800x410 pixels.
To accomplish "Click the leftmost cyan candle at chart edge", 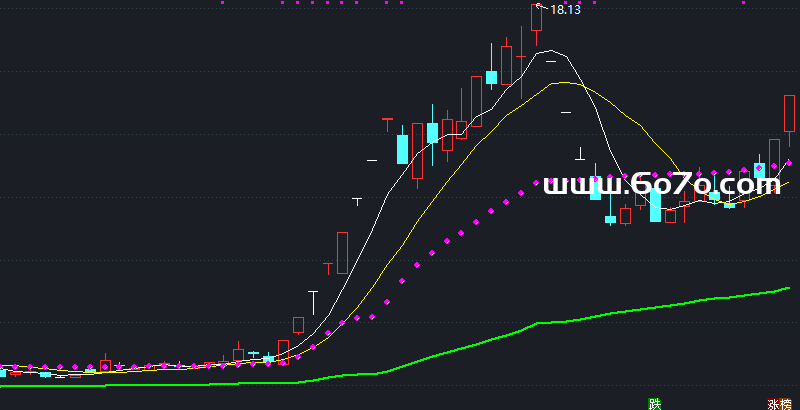I will tap(3, 372).
